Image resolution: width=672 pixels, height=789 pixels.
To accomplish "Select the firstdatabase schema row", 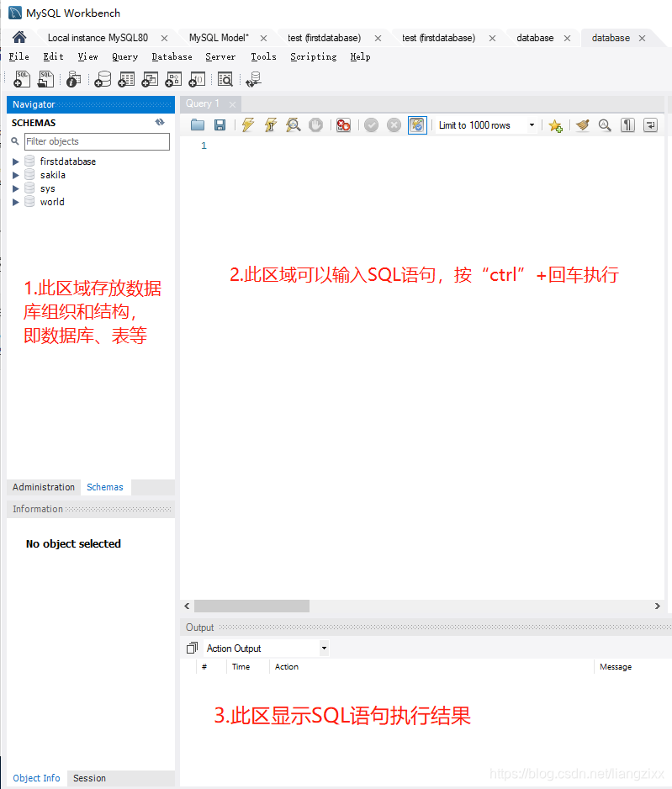I will tap(68, 162).
